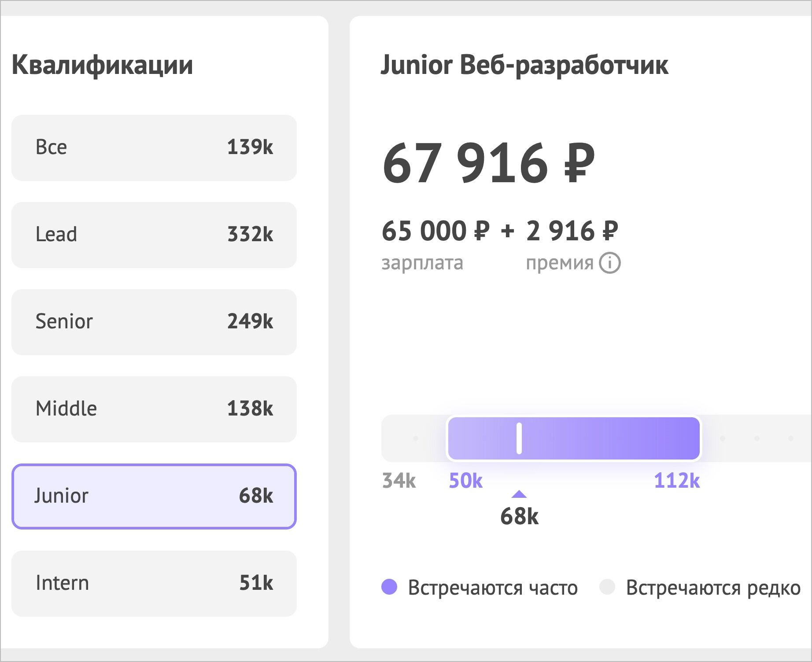Image resolution: width=812 pixels, height=662 pixels.
Task: Click the 112k upper range label
Action: click(x=677, y=481)
